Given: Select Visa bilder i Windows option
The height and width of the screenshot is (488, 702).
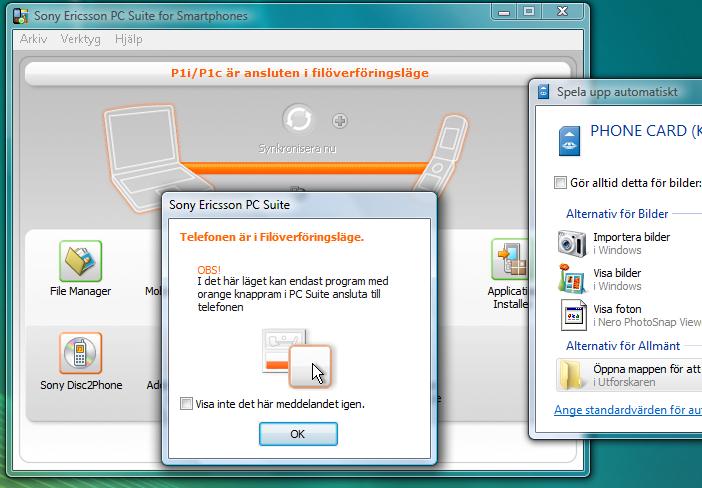Looking at the screenshot, I should coord(629,279).
